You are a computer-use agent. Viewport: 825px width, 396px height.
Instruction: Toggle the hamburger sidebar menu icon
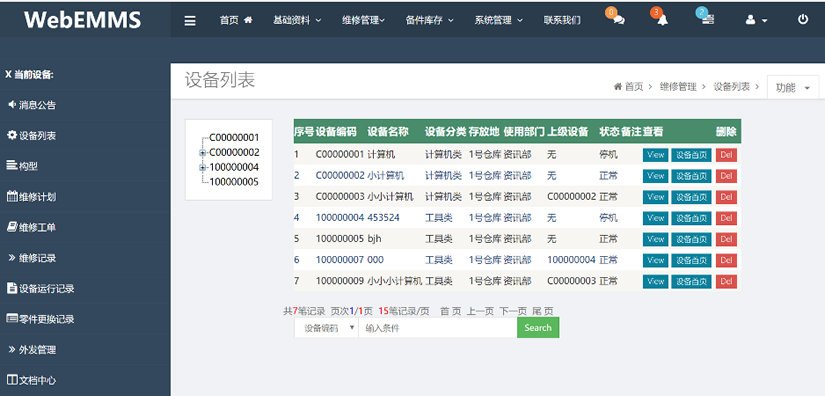click(x=190, y=21)
